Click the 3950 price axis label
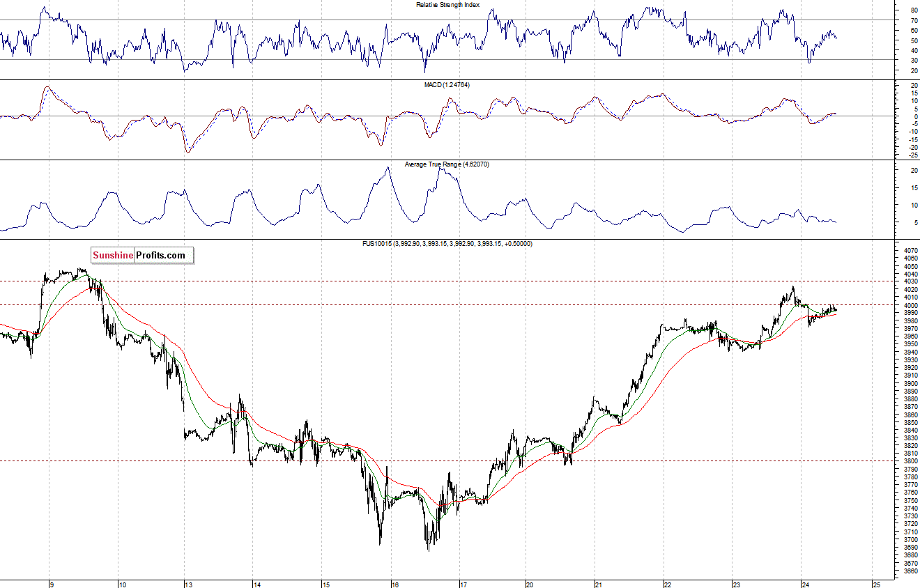This screenshot has width=920, height=588. tap(910, 344)
